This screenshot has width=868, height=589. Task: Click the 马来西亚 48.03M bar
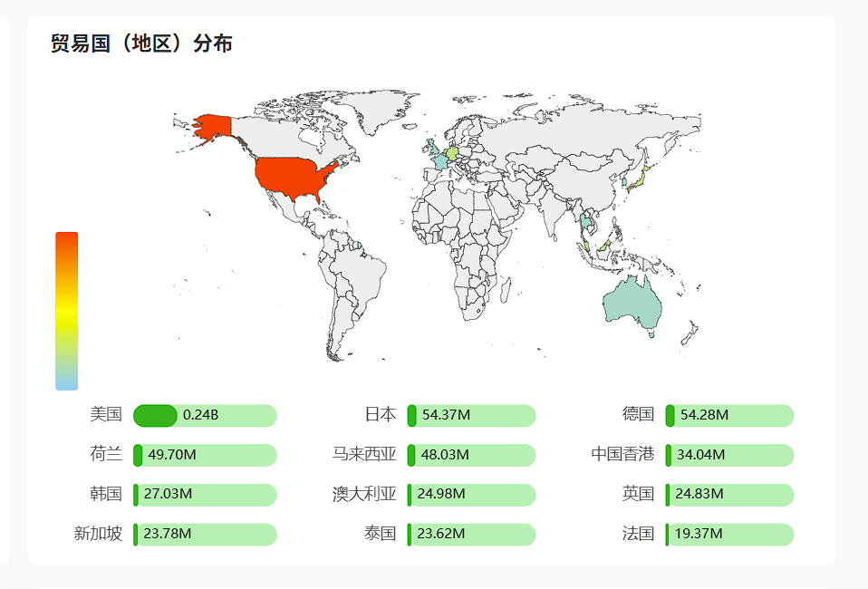[471, 455]
